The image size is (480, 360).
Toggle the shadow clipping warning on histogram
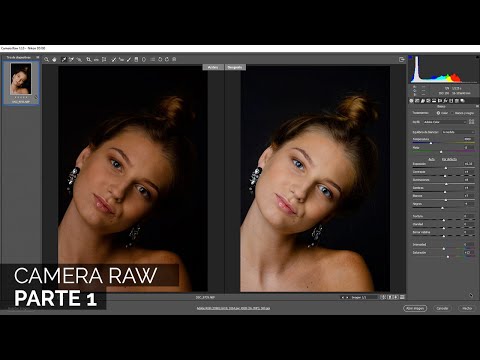410,57
